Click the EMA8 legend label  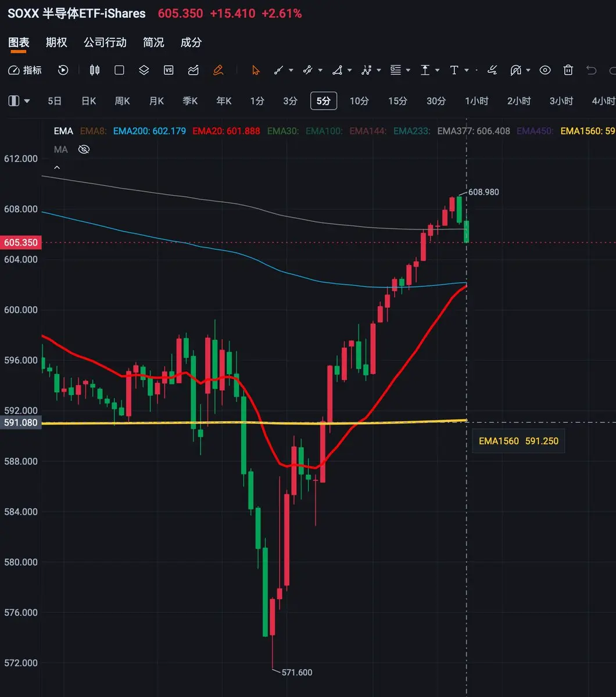click(x=93, y=131)
